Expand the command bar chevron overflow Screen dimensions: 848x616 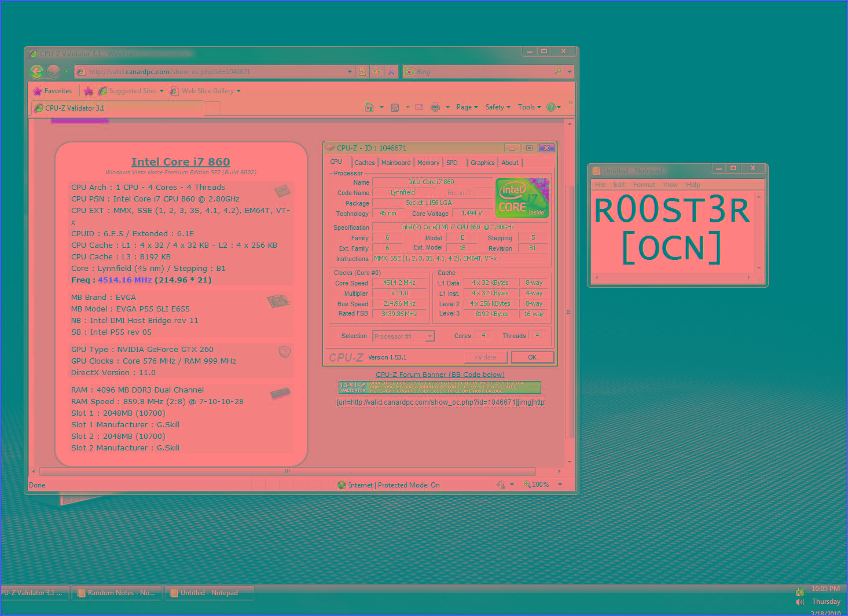570,103
